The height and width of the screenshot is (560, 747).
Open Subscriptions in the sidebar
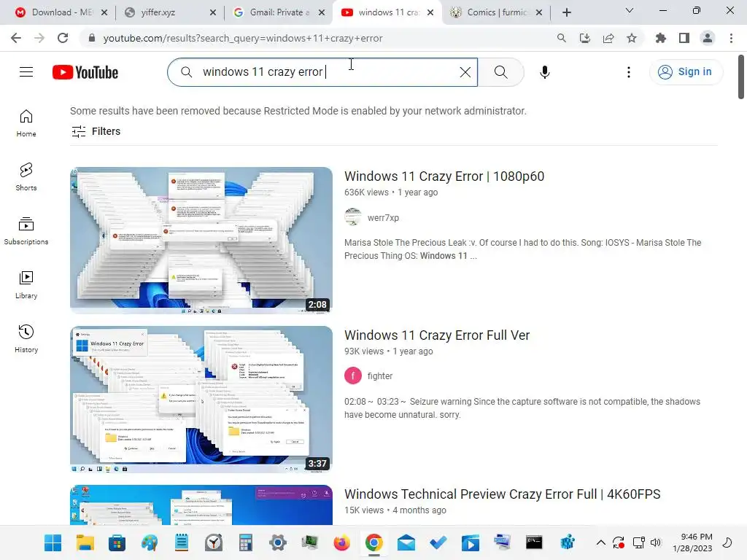coord(26,231)
